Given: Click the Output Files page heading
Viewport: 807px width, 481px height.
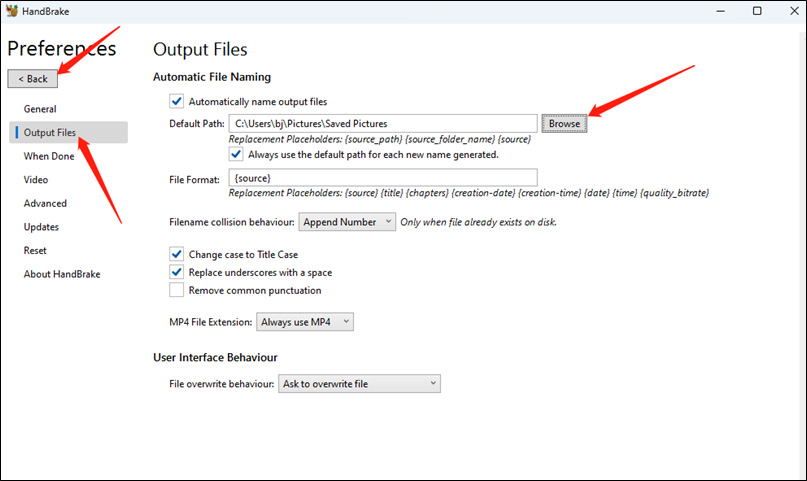Looking at the screenshot, I should coord(200,49).
